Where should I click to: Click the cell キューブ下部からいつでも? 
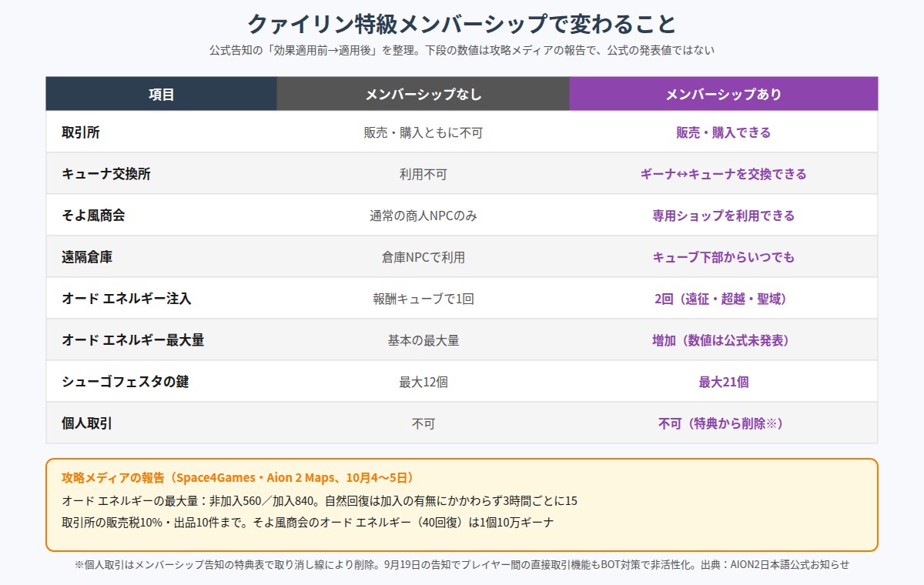[x=724, y=257]
